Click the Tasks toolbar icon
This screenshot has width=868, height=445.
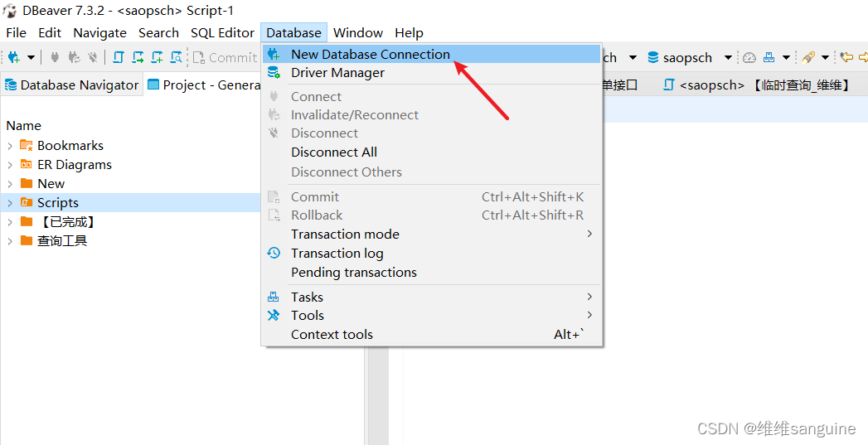(769, 57)
